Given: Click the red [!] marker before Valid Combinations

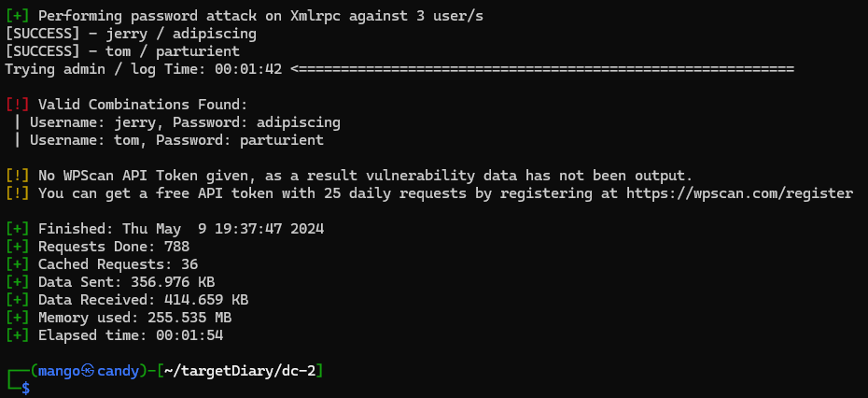Looking at the screenshot, I should 17,105.
